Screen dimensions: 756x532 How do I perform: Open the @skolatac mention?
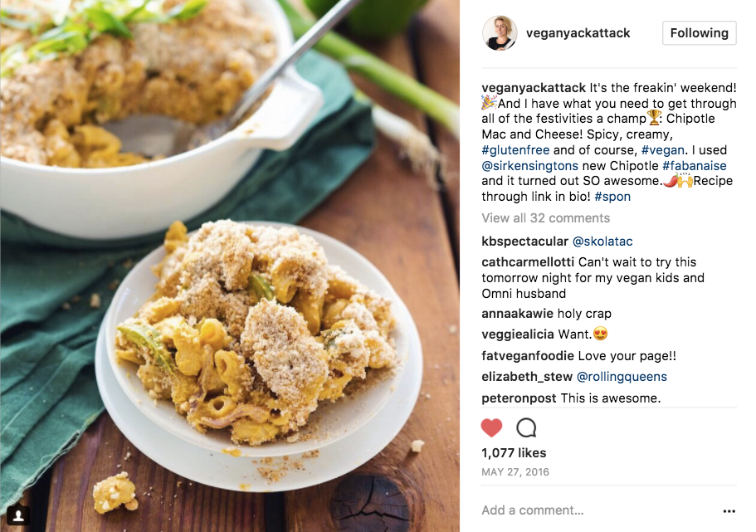point(602,242)
